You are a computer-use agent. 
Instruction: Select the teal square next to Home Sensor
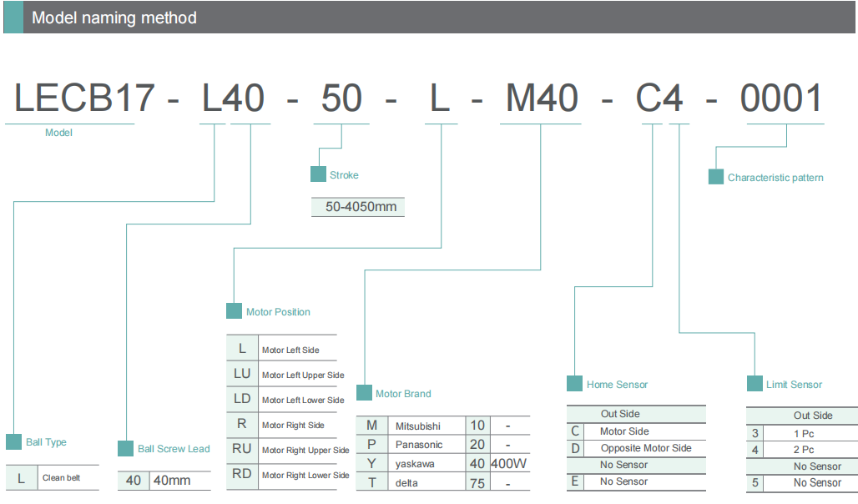coord(574,384)
